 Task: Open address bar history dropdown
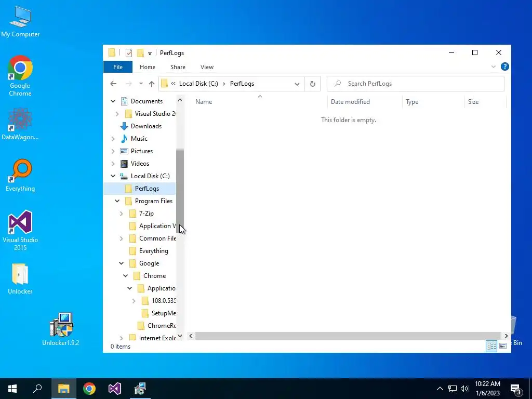point(297,84)
